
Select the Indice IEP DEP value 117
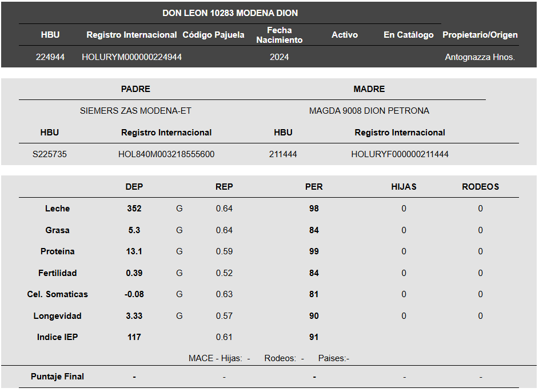(134, 337)
